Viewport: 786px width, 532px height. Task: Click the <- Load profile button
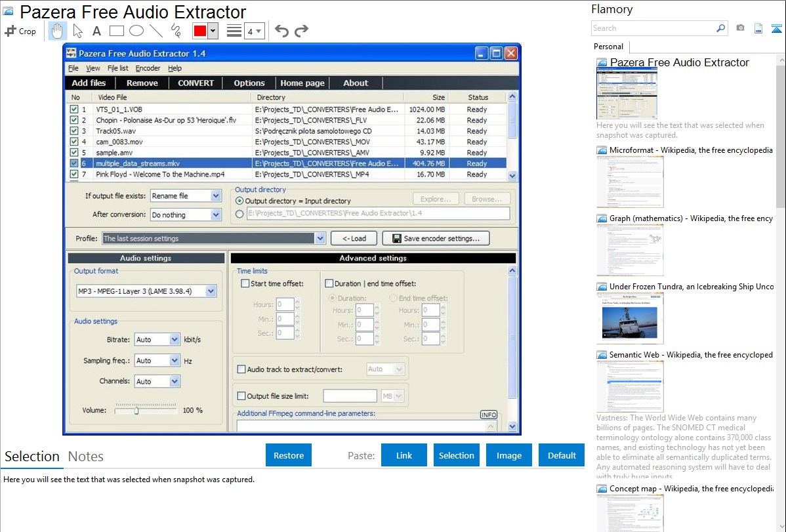click(354, 238)
